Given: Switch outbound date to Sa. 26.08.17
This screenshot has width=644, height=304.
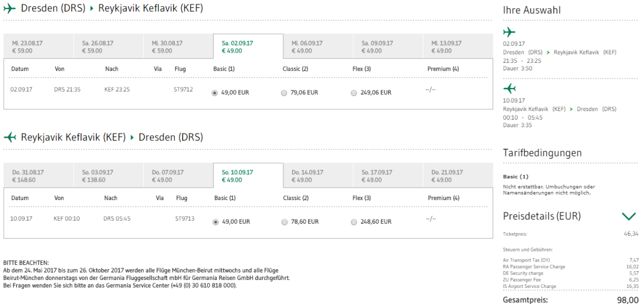Looking at the screenshot, I should [x=108, y=47].
